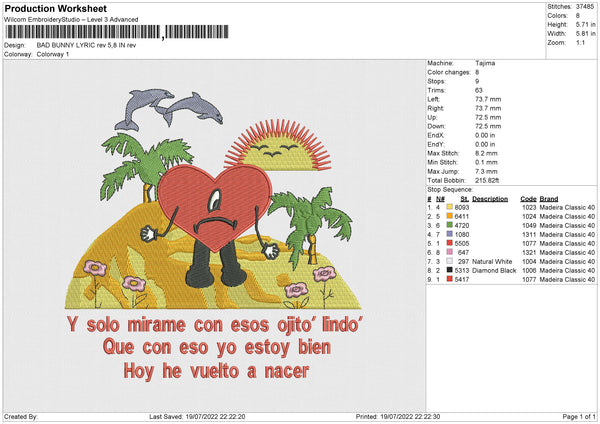Click the Zoom value '1:1'
The image size is (600, 424).
pyautogui.click(x=580, y=42)
